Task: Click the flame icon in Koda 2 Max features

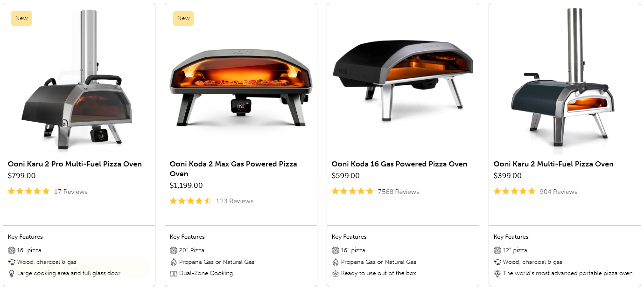Action: (x=174, y=262)
